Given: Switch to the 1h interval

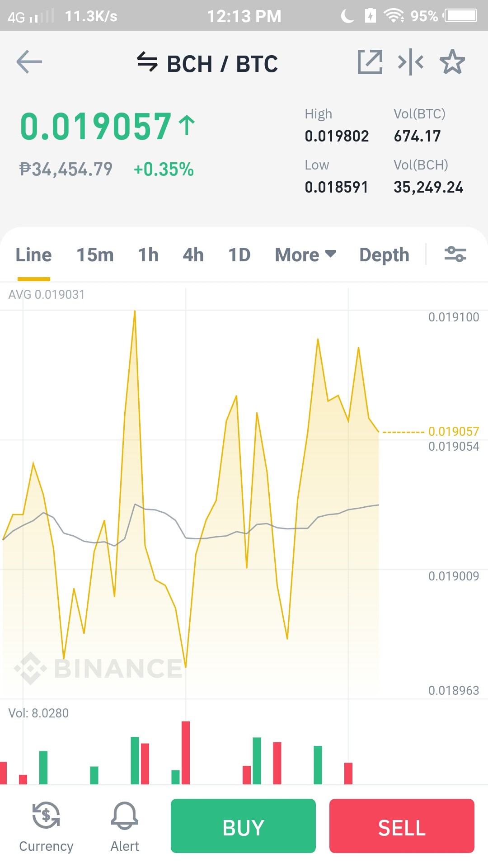Looking at the screenshot, I should click(x=148, y=255).
